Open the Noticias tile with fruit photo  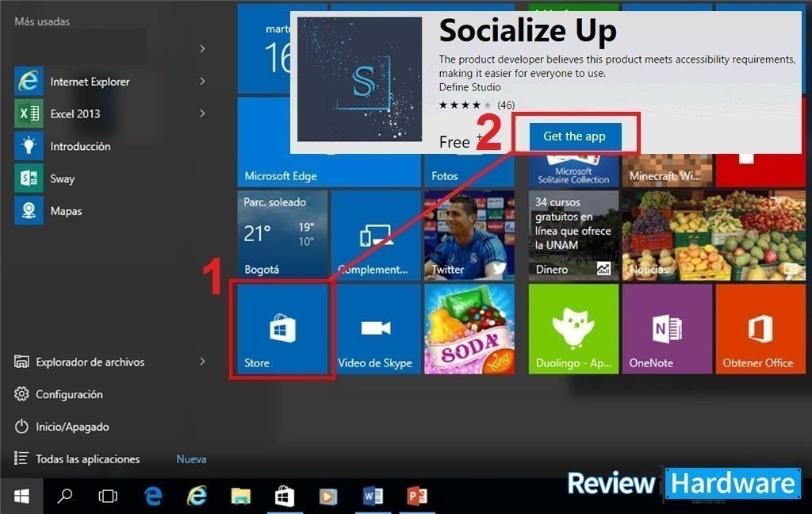pos(714,236)
